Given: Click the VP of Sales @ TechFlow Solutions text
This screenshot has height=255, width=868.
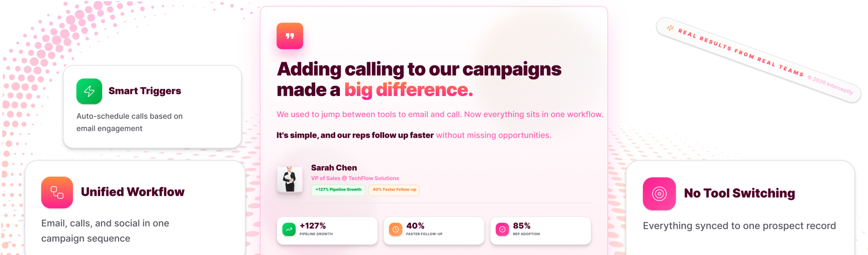Looking at the screenshot, I should [x=355, y=178].
